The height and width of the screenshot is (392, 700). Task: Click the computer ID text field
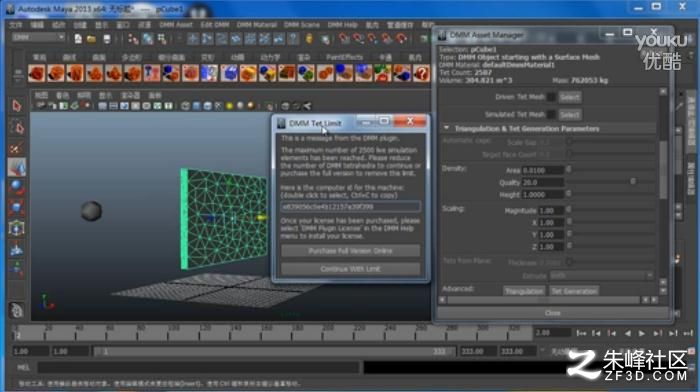tap(350, 207)
